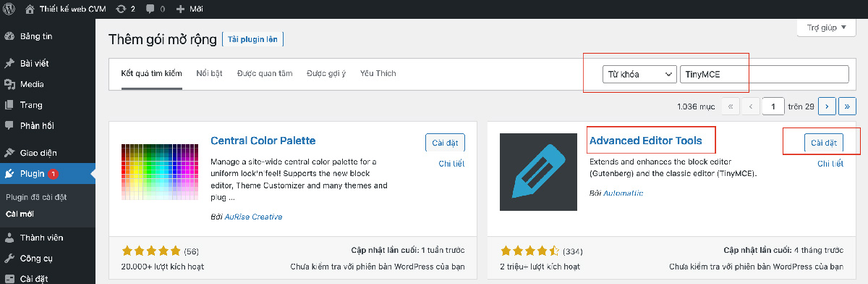The width and height of the screenshot is (868, 284).
Task: Click the WordPress logo icon
Action: click(9, 10)
